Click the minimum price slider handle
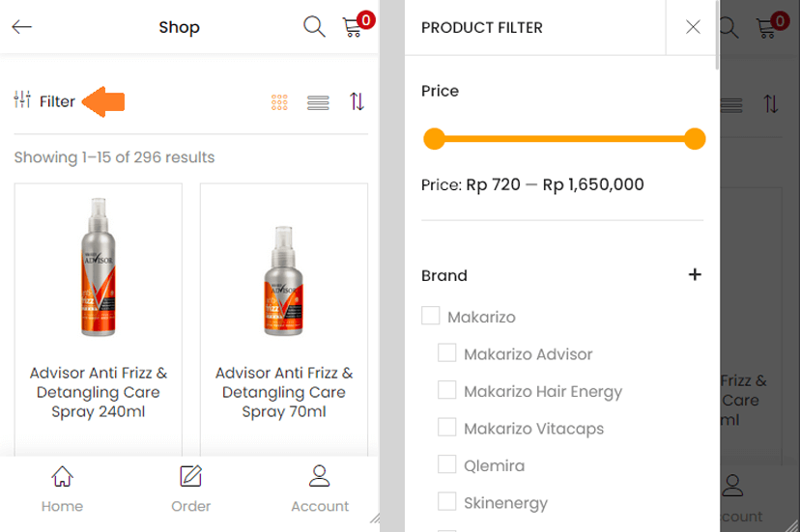 [434, 139]
